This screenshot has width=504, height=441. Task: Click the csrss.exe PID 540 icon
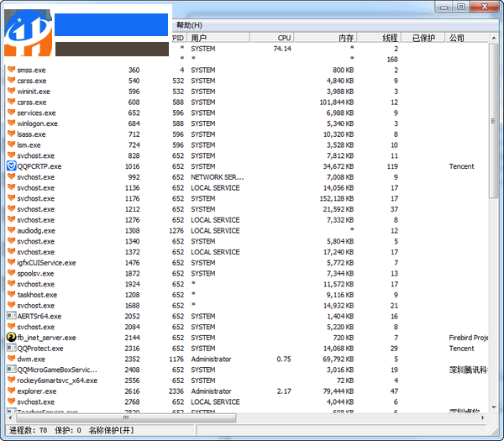pos(11,80)
